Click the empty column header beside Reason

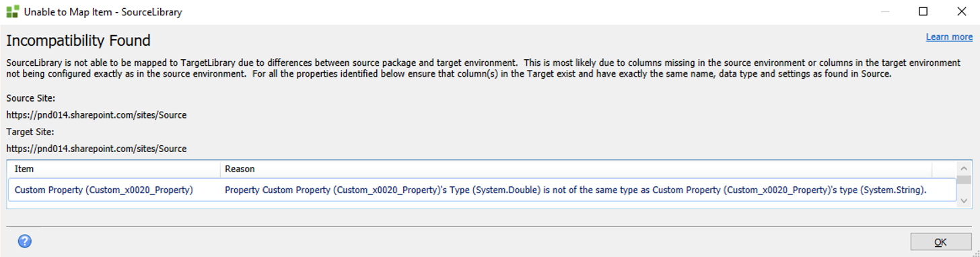pyautogui.click(x=944, y=169)
